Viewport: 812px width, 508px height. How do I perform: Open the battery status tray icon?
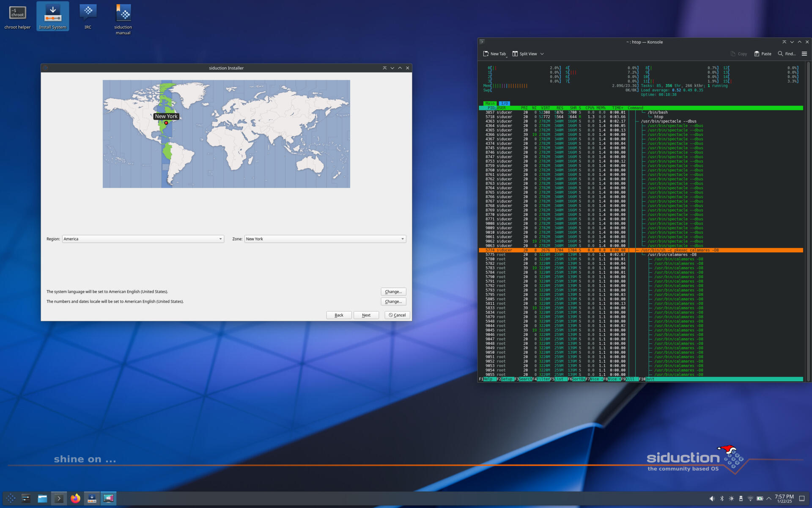pyautogui.click(x=760, y=498)
